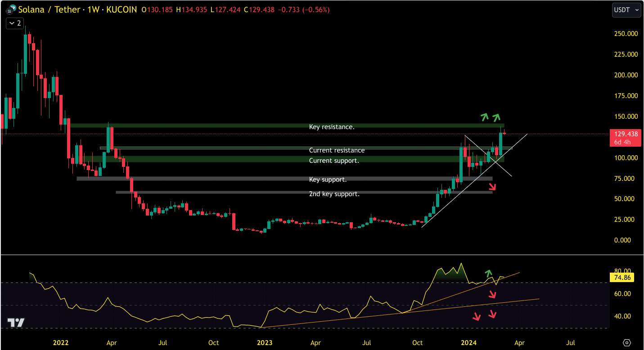The image size is (644, 350).
Task: Click the 200.000 price axis label
Action: point(626,75)
